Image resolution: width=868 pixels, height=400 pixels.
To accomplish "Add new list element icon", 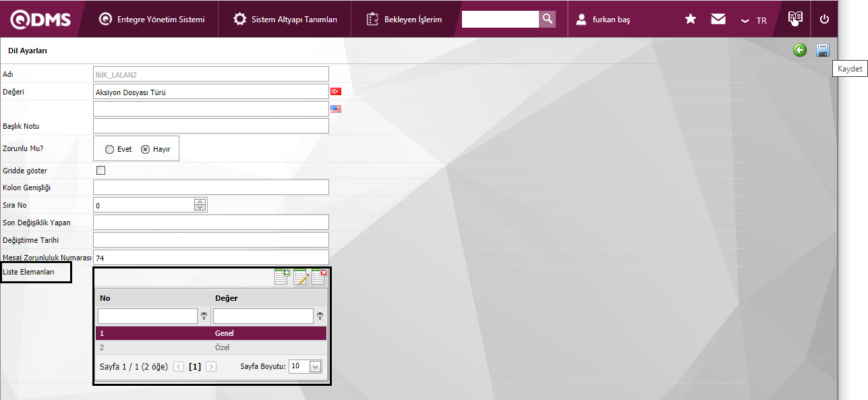I will [282, 277].
